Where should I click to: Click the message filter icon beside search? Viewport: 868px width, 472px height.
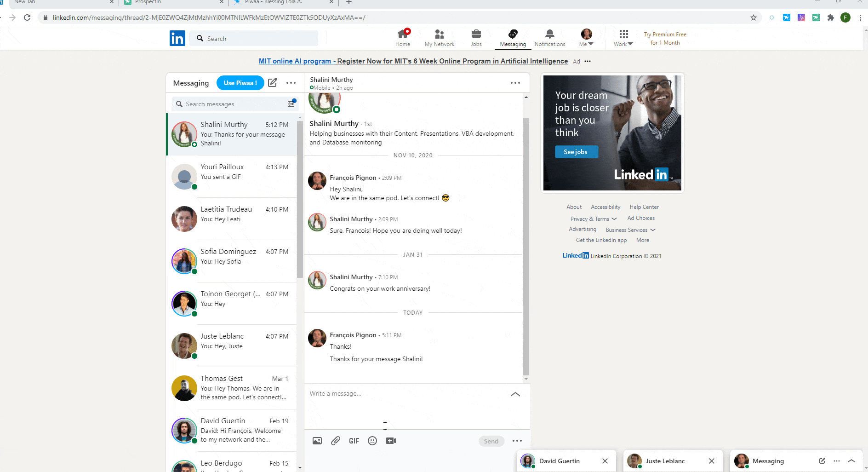(291, 104)
